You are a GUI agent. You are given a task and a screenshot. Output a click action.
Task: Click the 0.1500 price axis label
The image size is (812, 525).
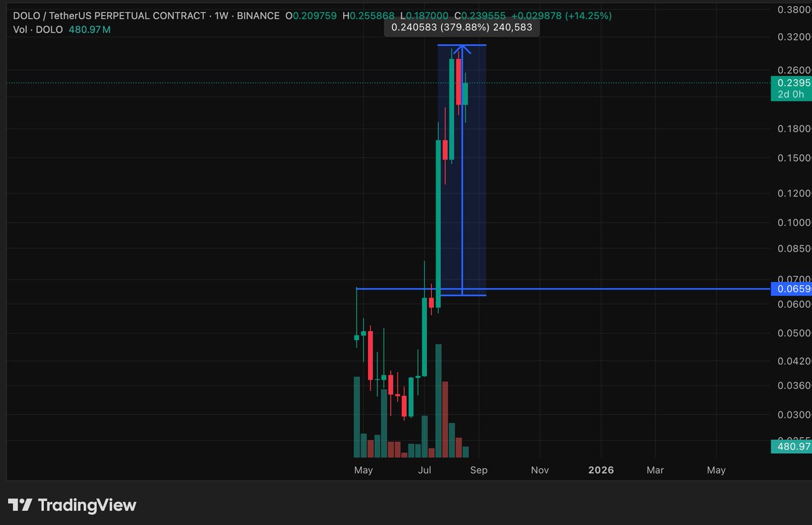pyautogui.click(x=794, y=158)
